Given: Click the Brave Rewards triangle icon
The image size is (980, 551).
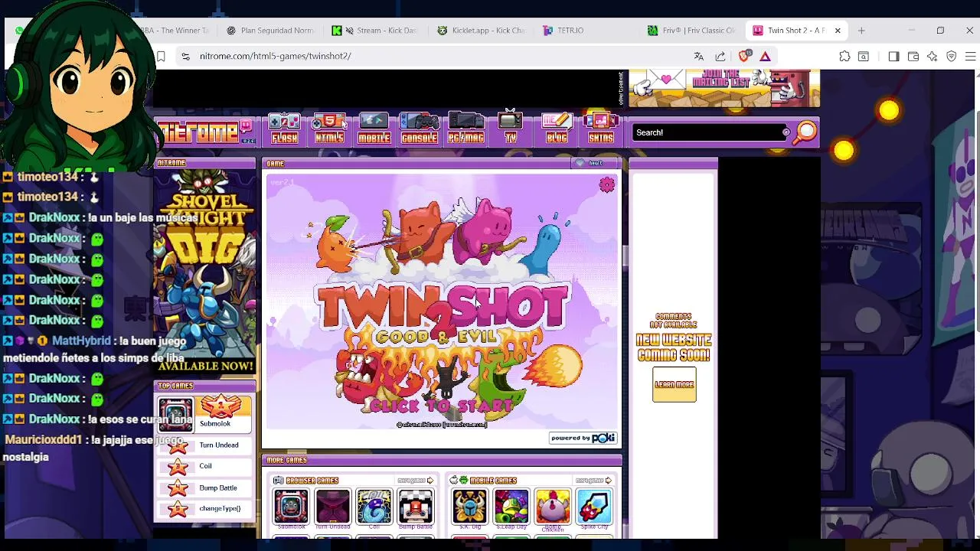Looking at the screenshot, I should click(765, 56).
